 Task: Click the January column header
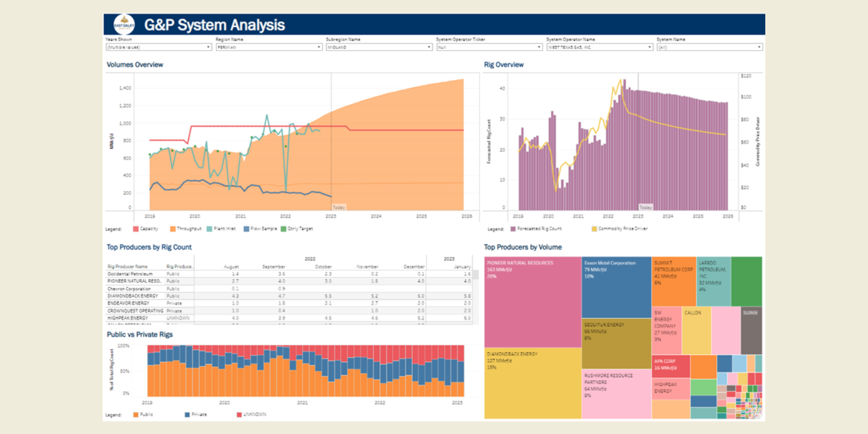tap(462, 267)
